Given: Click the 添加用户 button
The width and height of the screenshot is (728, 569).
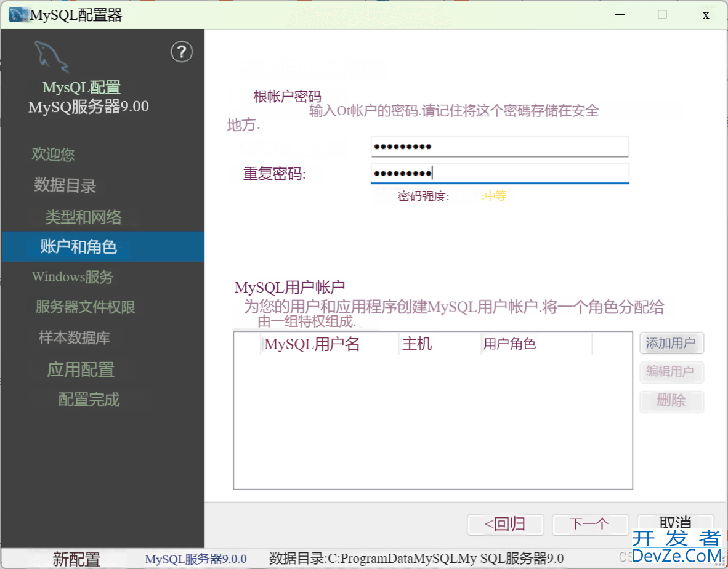Looking at the screenshot, I should pos(671,343).
